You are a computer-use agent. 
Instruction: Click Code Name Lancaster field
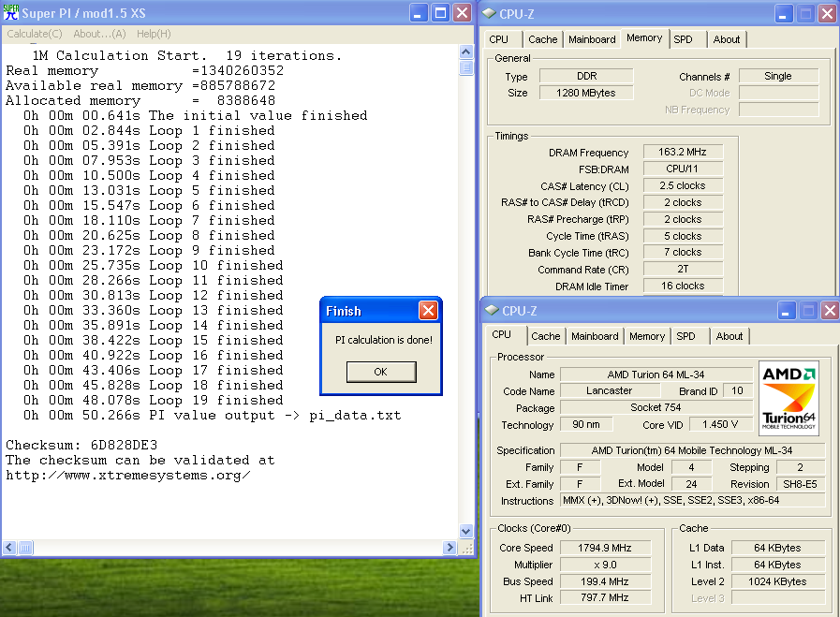pos(609,391)
